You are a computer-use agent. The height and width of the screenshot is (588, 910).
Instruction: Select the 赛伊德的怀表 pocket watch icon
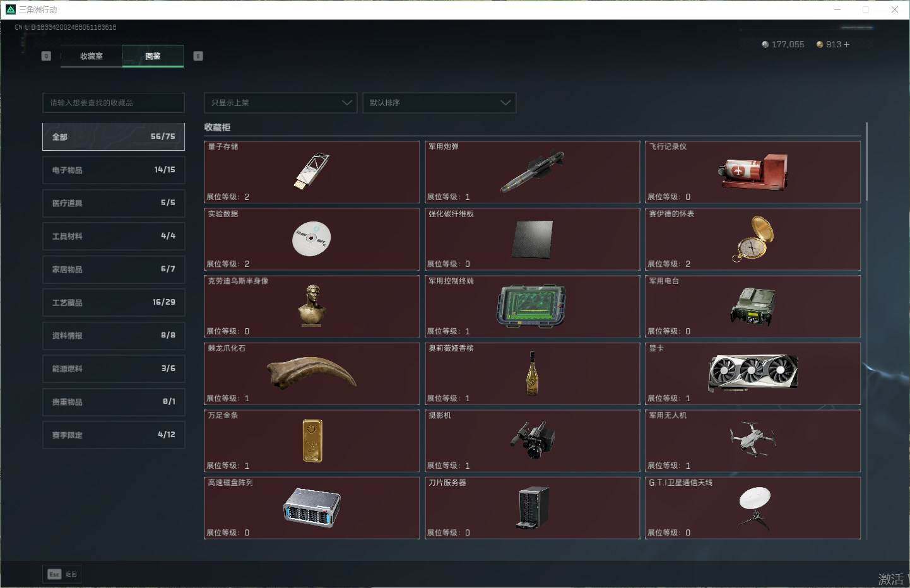[x=752, y=239]
